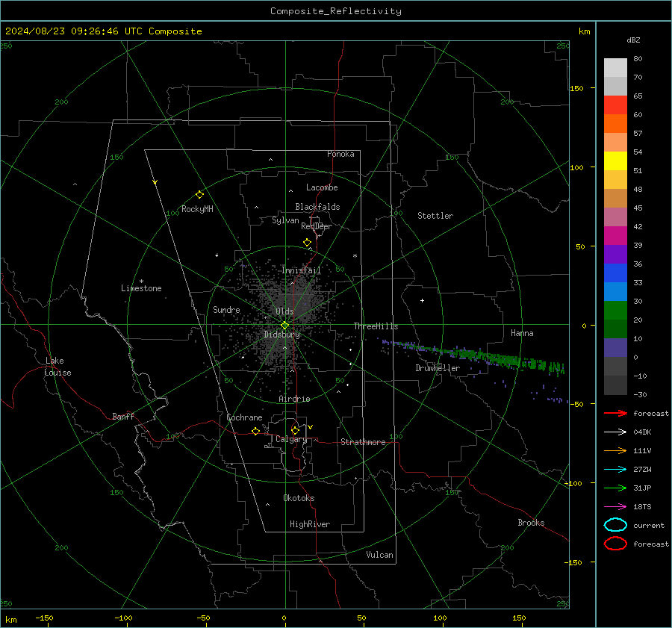Screen dimensions: 672x628
Task: Click the cyan current ellipse legend icon
Action: (x=615, y=525)
